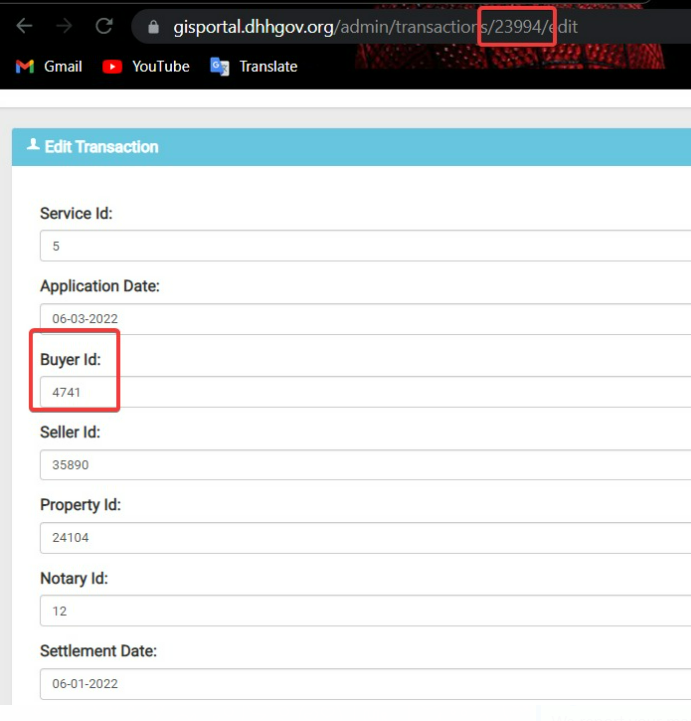Open the YouTube bookmark
This screenshot has width=691, height=721.
click(146, 67)
